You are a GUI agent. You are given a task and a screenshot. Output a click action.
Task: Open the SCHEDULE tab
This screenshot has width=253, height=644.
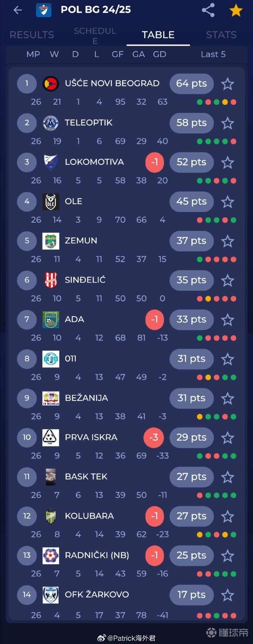pyautogui.click(x=95, y=35)
